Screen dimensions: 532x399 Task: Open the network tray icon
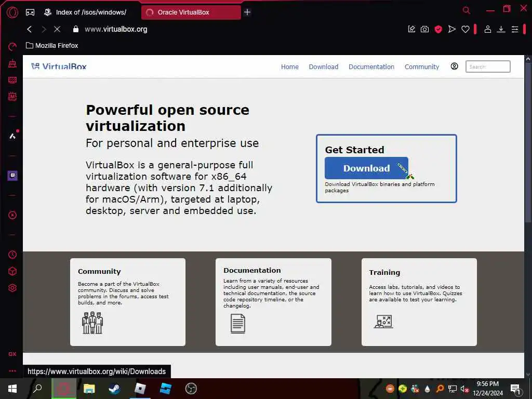pyautogui.click(x=452, y=389)
